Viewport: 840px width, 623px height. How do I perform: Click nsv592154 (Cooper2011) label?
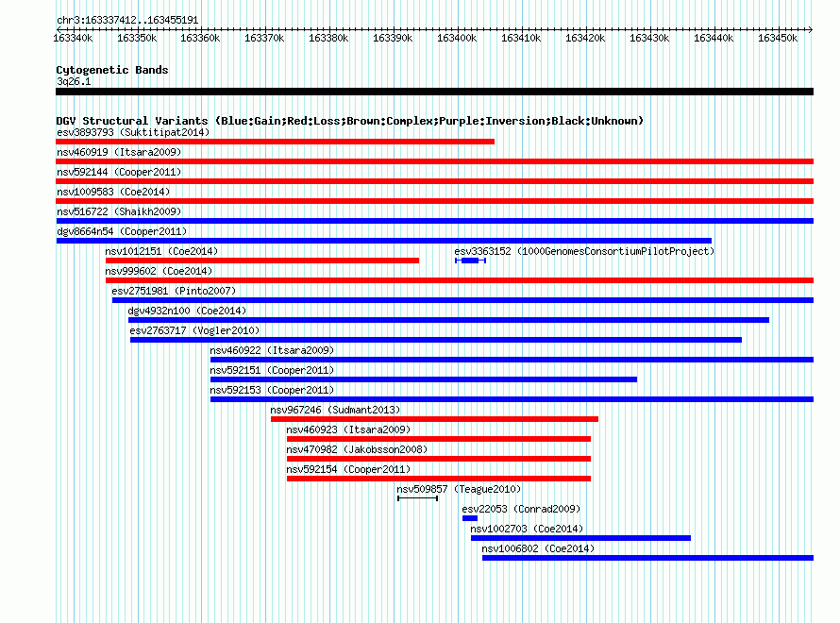point(348,469)
